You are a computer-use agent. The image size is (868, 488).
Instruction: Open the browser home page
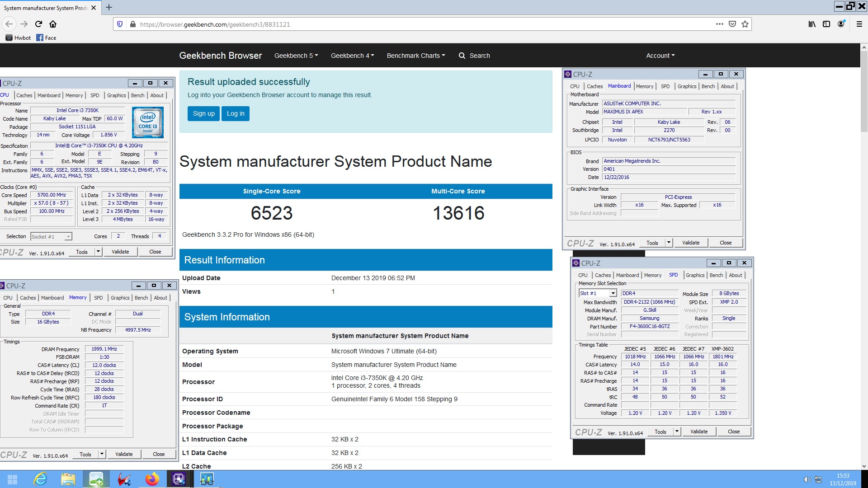pos(53,24)
